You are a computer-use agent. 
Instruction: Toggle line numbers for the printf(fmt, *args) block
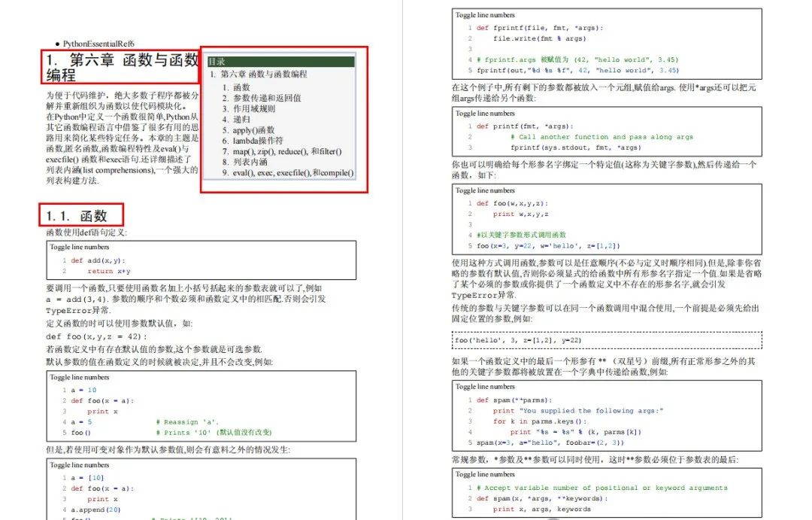[x=485, y=113]
